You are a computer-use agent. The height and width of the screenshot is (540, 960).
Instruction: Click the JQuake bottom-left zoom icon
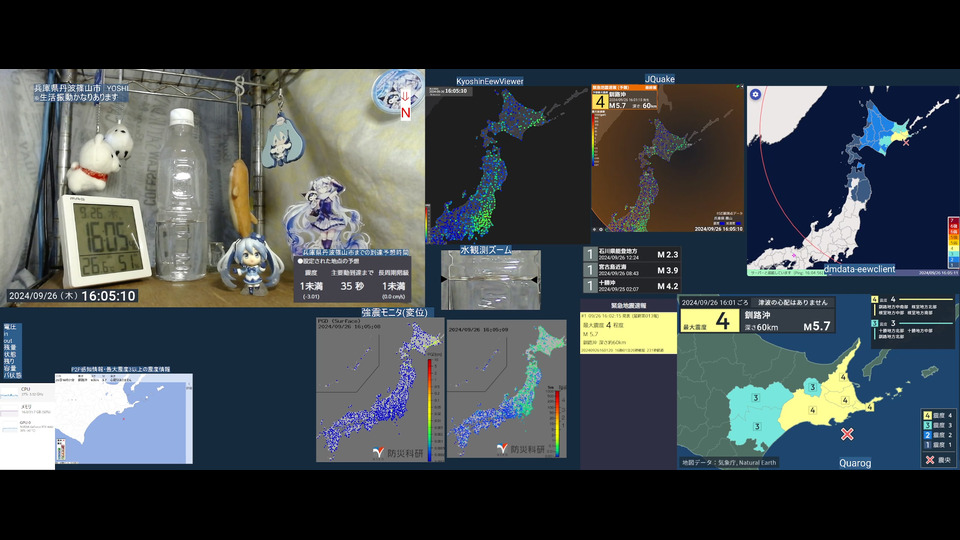pos(594,230)
